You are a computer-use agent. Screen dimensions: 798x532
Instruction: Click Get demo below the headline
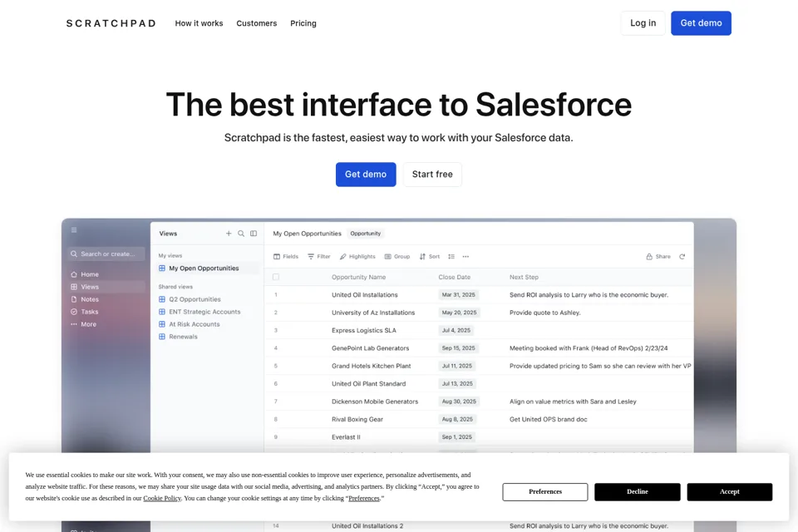coord(366,175)
